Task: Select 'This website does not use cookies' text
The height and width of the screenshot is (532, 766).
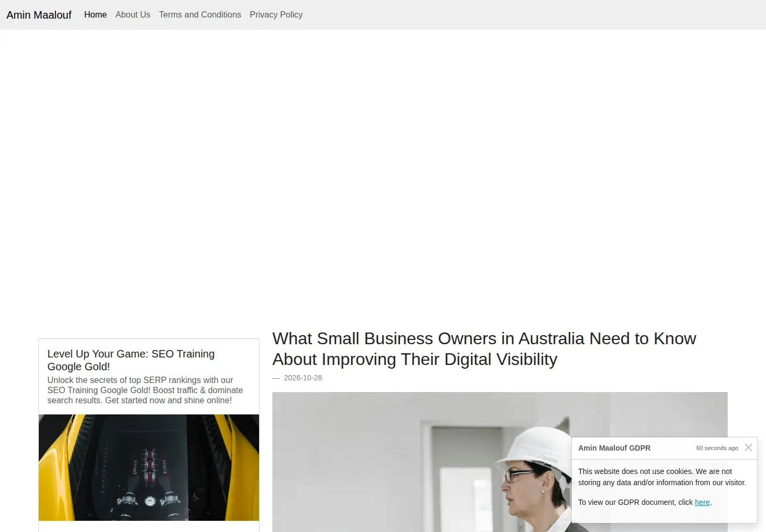Action: coord(662,477)
